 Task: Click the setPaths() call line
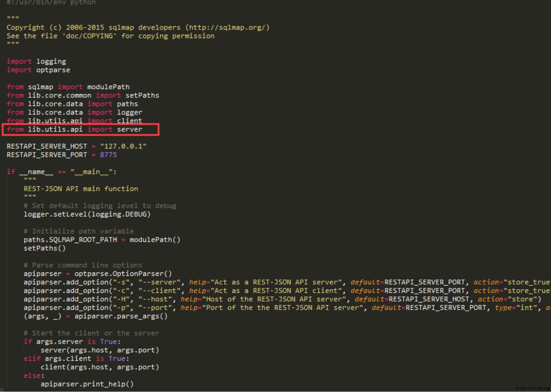click(x=44, y=248)
